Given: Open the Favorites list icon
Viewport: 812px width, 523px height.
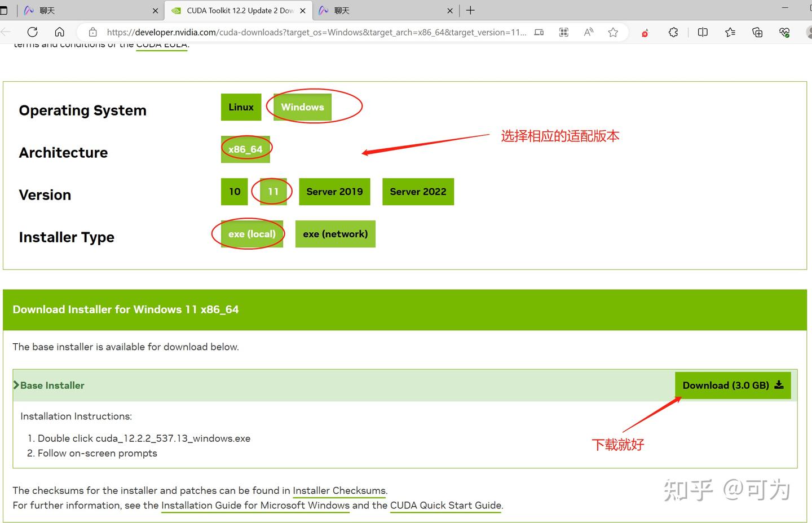Looking at the screenshot, I should pyautogui.click(x=730, y=32).
